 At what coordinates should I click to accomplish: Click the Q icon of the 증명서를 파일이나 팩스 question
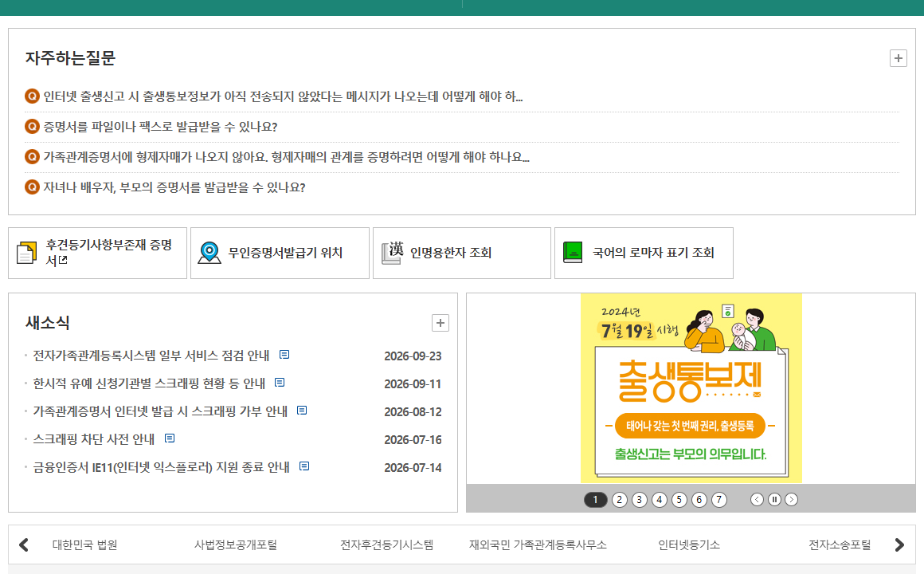(x=32, y=126)
